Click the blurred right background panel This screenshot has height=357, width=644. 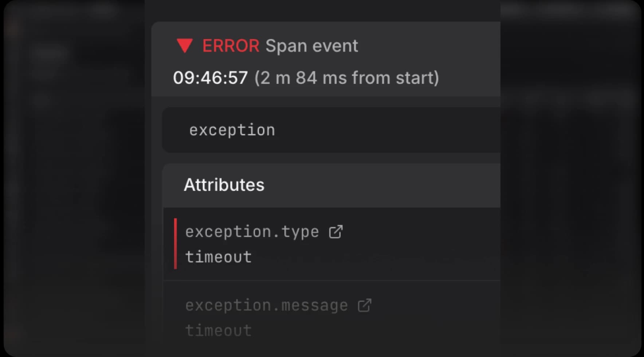tap(570, 178)
